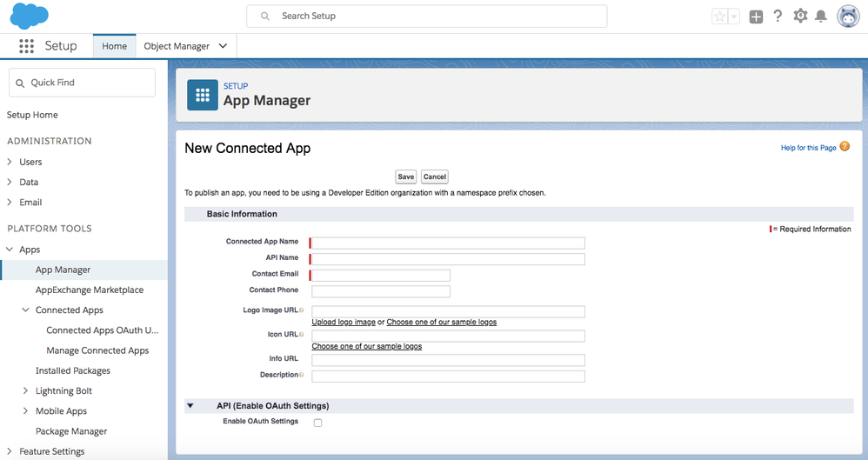Open the App Launcher grid icon
The height and width of the screenshot is (460, 868).
tap(26, 46)
